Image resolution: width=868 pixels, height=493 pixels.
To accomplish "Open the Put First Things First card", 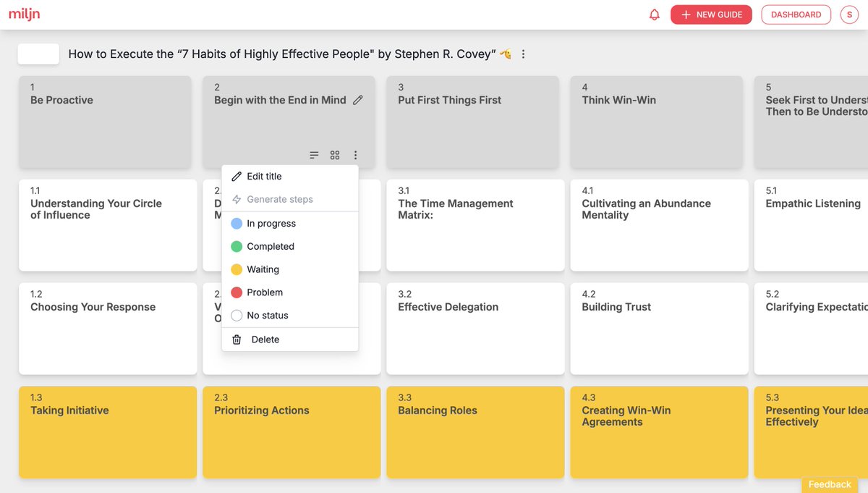I will point(472,122).
